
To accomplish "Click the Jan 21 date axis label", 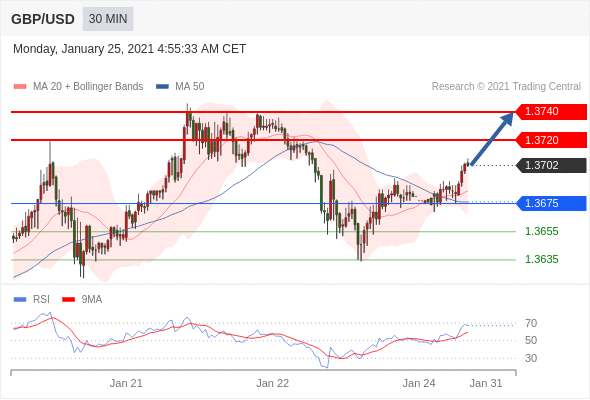I will [x=126, y=383].
